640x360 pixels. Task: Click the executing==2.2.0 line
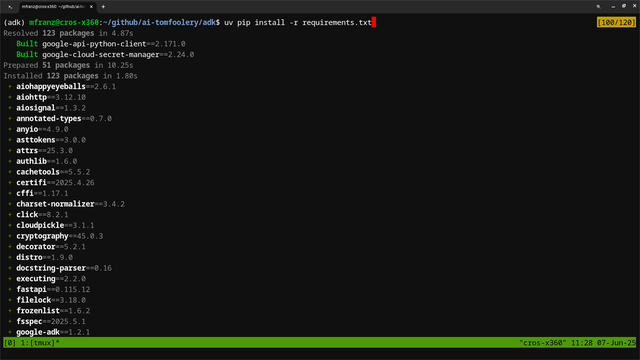pos(47,278)
